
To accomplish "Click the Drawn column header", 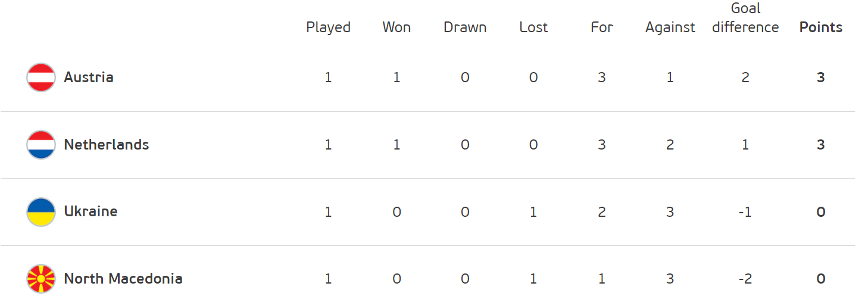I will pyautogui.click(x=465, y=27).
